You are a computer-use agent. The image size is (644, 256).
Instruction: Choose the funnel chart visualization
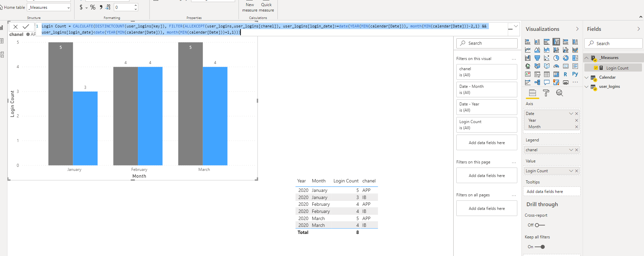(x=537, y=58)
